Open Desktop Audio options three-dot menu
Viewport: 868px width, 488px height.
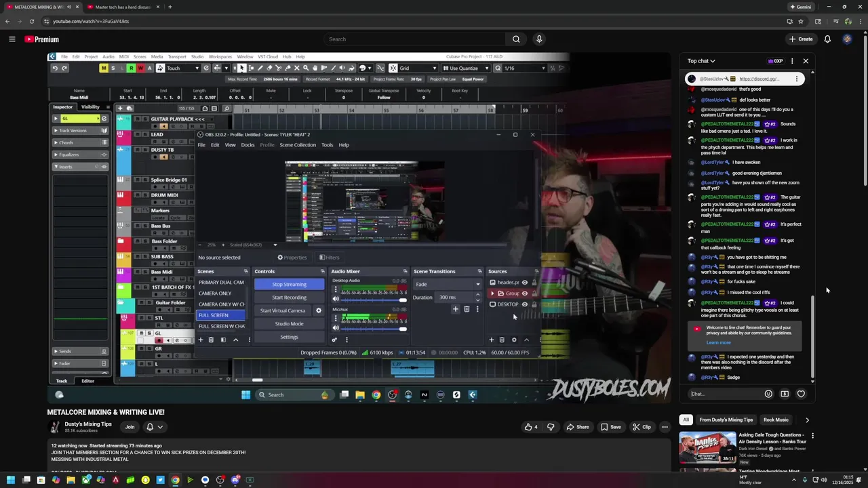[335, 289]
